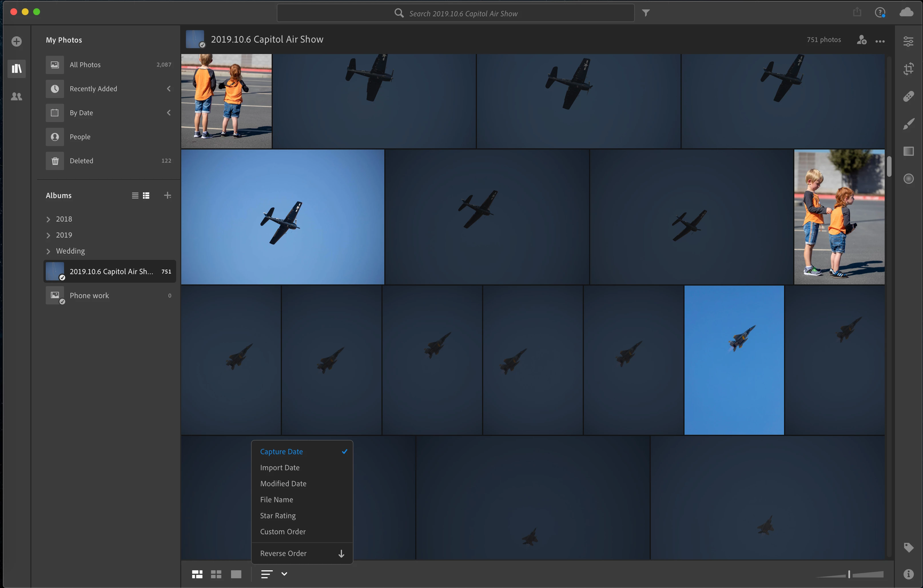Select the Radial Gradient tool
The width and height of the screenshot is (923, 588).
pos(908,179)
